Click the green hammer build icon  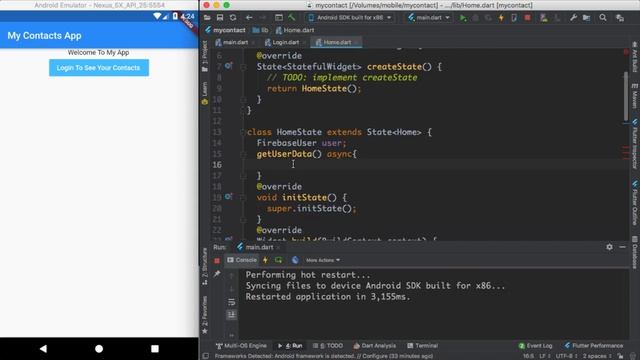pyautogui.click(x=291, y=18)
